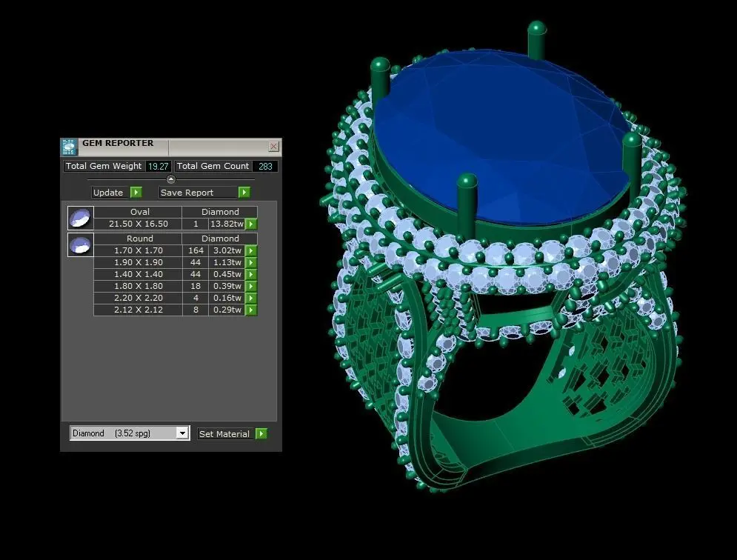737x560 pixels.
Task: Click the count cell showing 164
Action: 196,250
